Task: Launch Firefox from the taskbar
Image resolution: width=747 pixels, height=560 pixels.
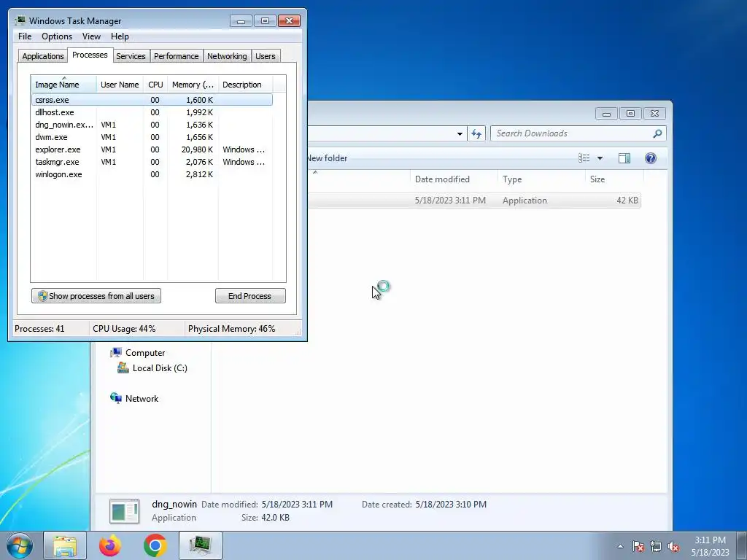Action: pyautogui.click(x=110, y=545)
